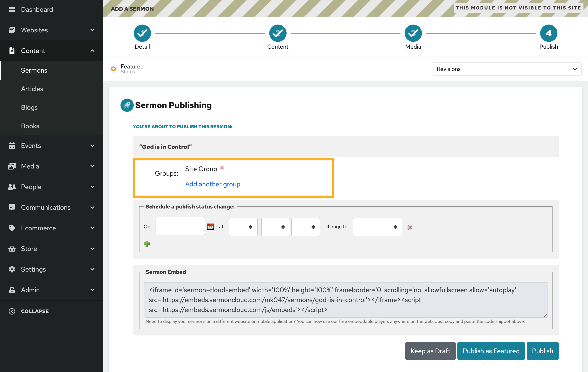Click the Admin padlock icon
Image resolution: width=588 pixels, height=372 pixels.
(x=12, y=290)
